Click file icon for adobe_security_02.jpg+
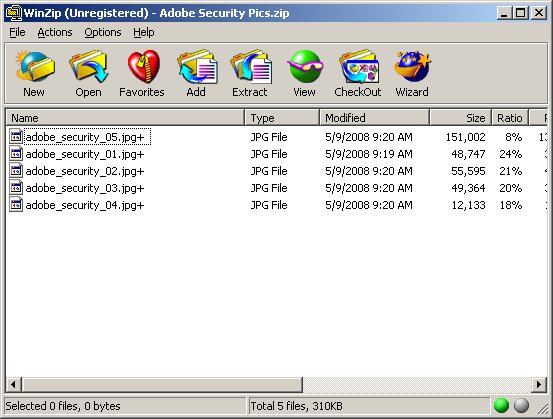 (16, 171)
